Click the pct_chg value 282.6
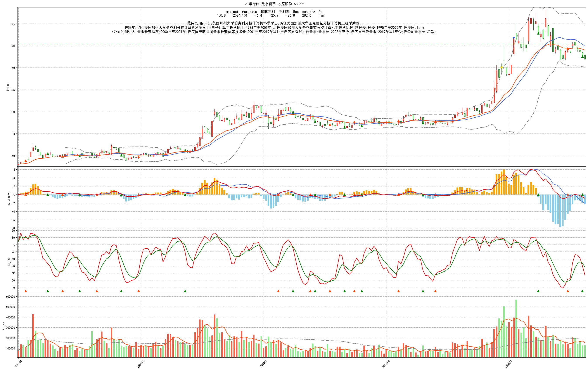The width and height of the screenshot is (588, 370). (x=307, y=15)
